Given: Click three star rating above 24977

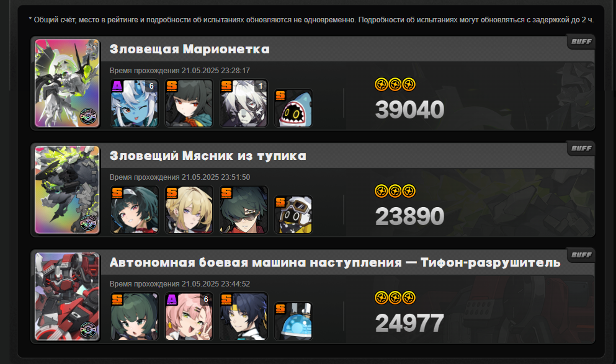Looking at the screenshot, I should (395, 298).
